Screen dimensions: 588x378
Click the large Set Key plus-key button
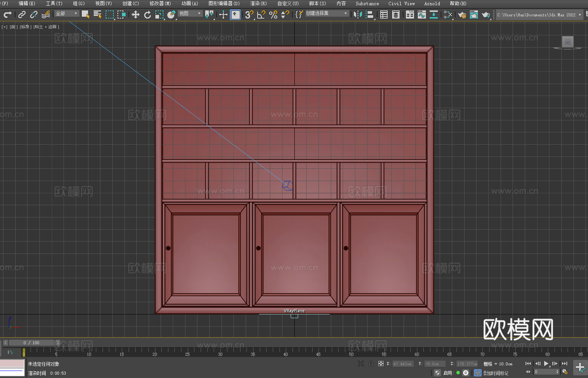(580, 368)
